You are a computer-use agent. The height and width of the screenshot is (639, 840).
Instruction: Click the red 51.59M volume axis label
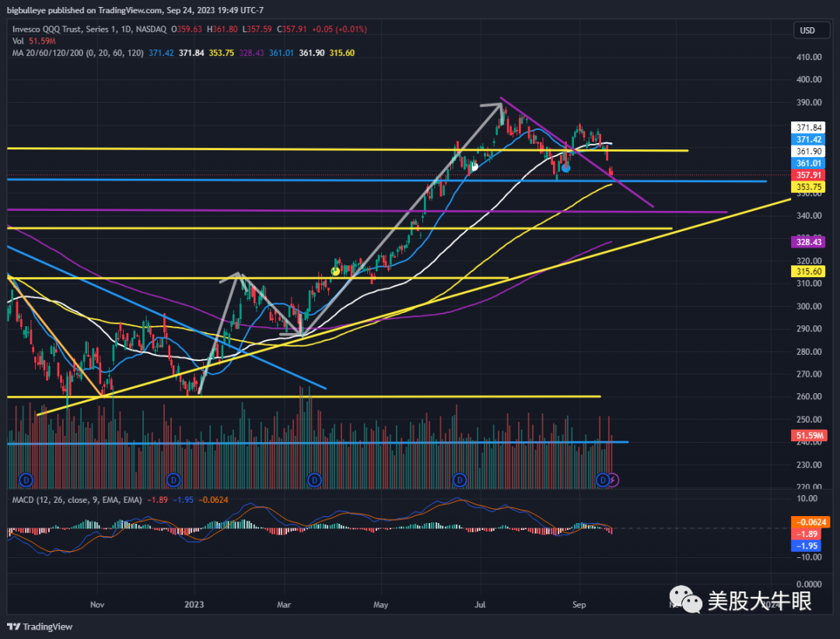tap(808, 436)
